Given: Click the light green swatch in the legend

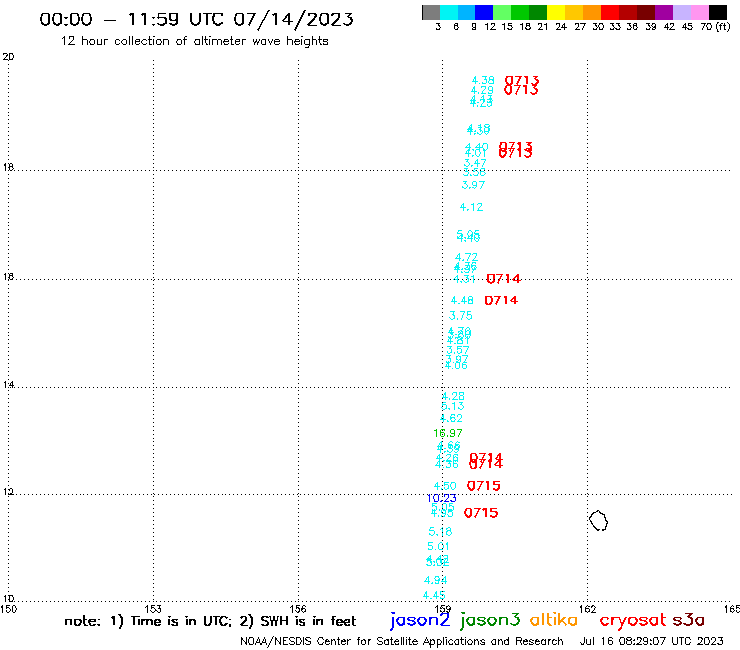Looking at the screenshot, I should pyautogui.click(x=502, y=13).
